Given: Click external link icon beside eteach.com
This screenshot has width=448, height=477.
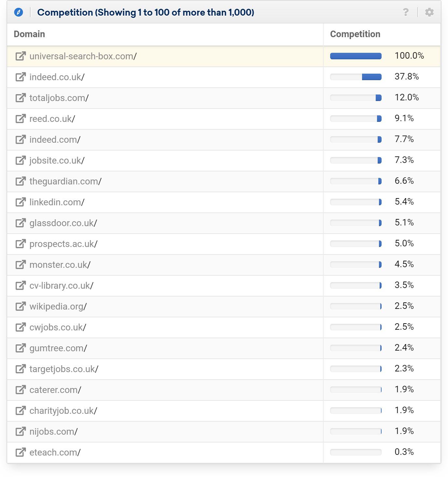Looking at the screenshot, I should (21, 453).
